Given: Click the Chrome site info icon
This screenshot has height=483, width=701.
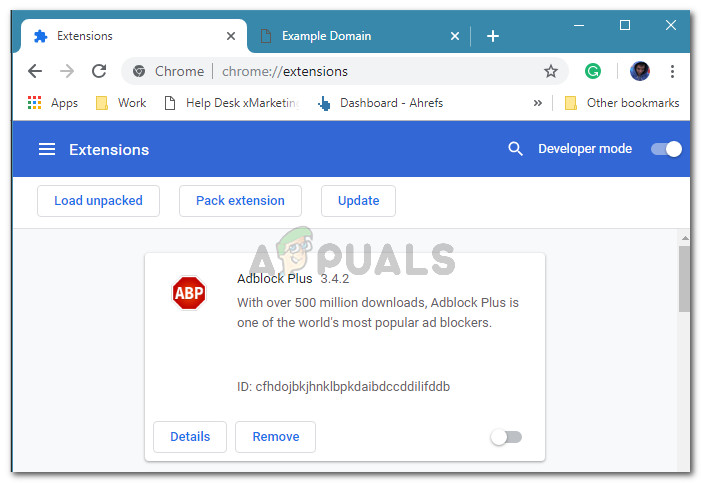Looking at the screenshot, I should click(139, 71).
